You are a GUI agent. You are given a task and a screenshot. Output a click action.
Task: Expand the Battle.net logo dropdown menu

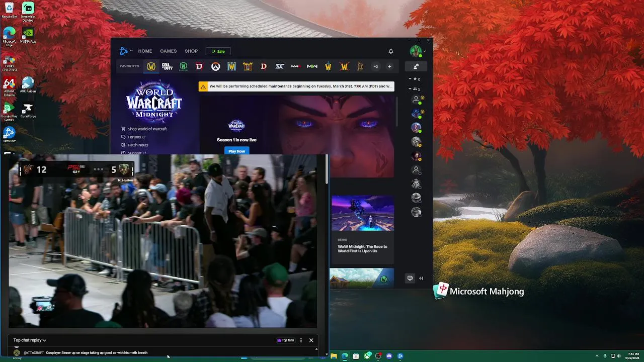125,51
